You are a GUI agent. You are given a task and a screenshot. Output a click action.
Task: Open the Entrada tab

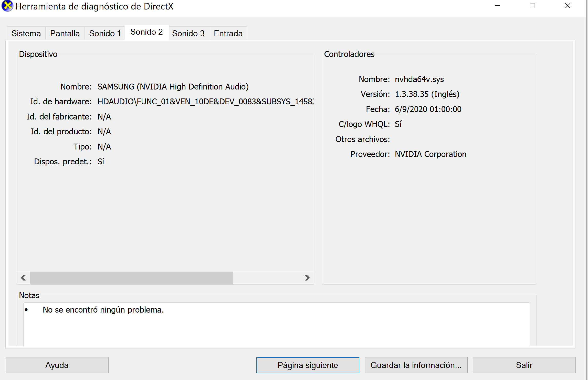click(x=228, y=33)
